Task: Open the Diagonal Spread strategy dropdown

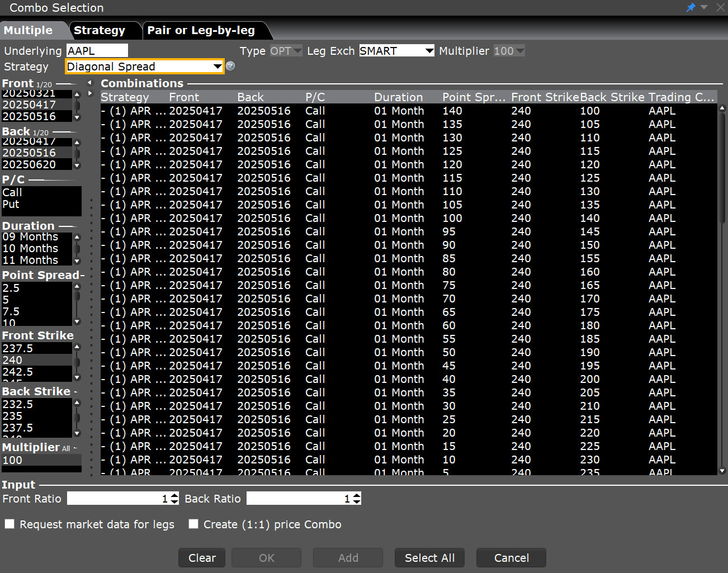Action: coord(218,66)
